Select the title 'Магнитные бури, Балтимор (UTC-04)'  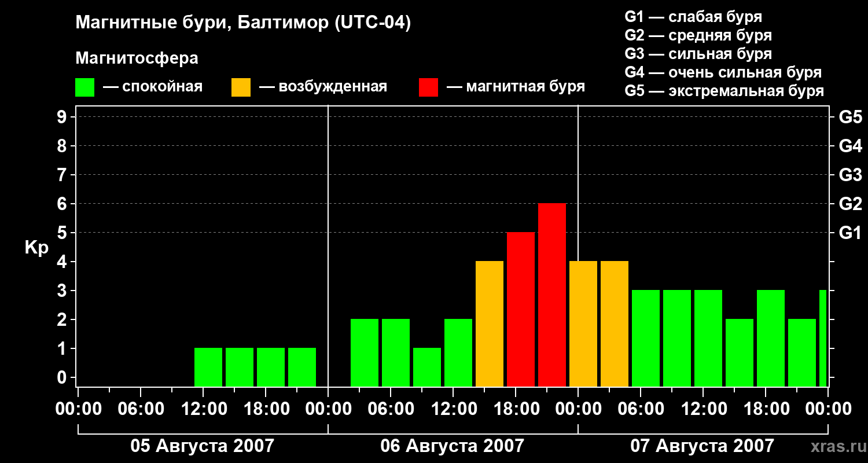(x=243, y=23)
